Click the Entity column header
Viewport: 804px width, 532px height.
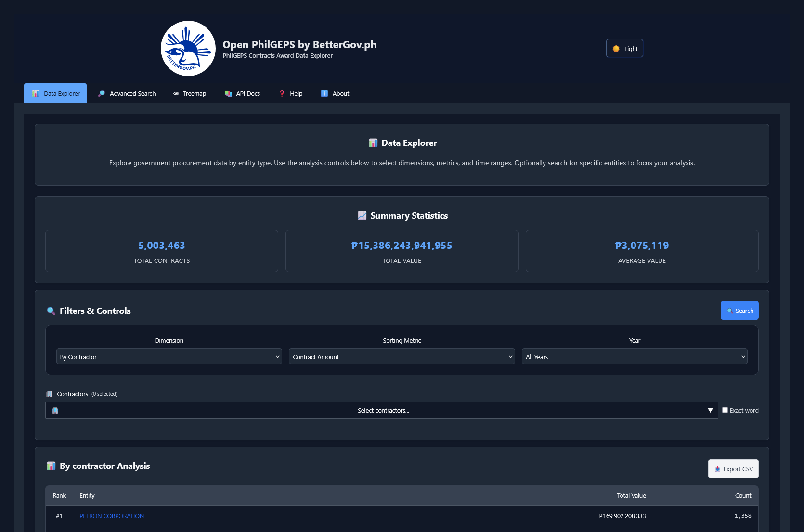click(87, 495)
